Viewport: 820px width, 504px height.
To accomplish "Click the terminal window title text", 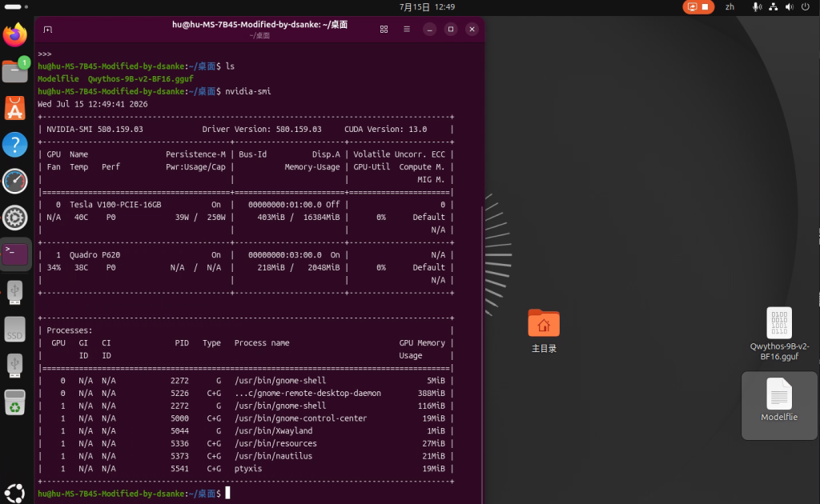I will click(x=260, y=25).
